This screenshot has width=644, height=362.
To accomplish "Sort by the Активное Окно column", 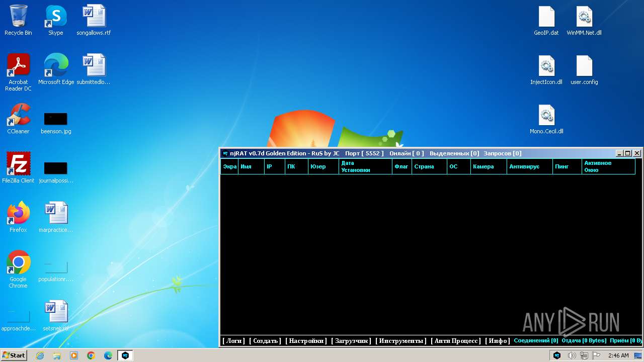I will point(608,166).
